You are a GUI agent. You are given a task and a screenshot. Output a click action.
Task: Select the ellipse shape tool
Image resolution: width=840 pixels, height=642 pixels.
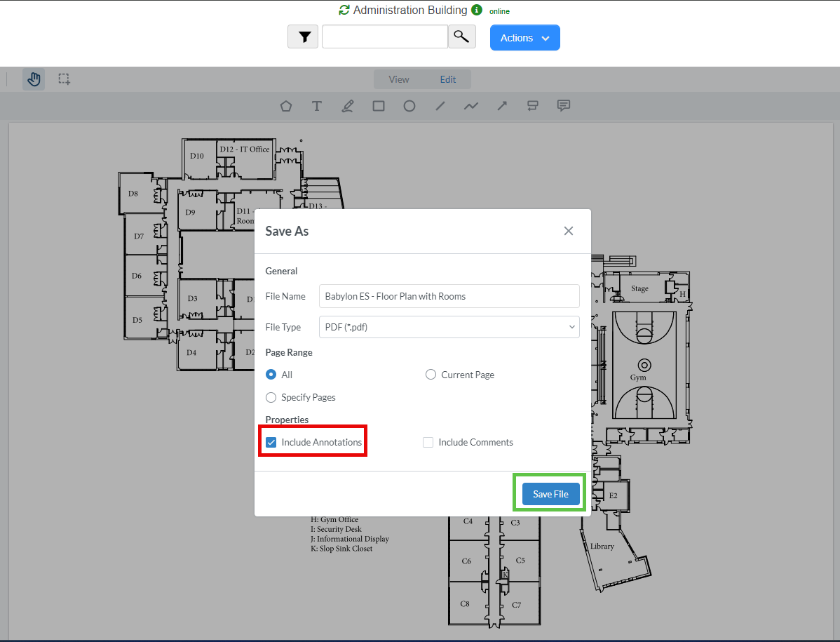point(409,106)
